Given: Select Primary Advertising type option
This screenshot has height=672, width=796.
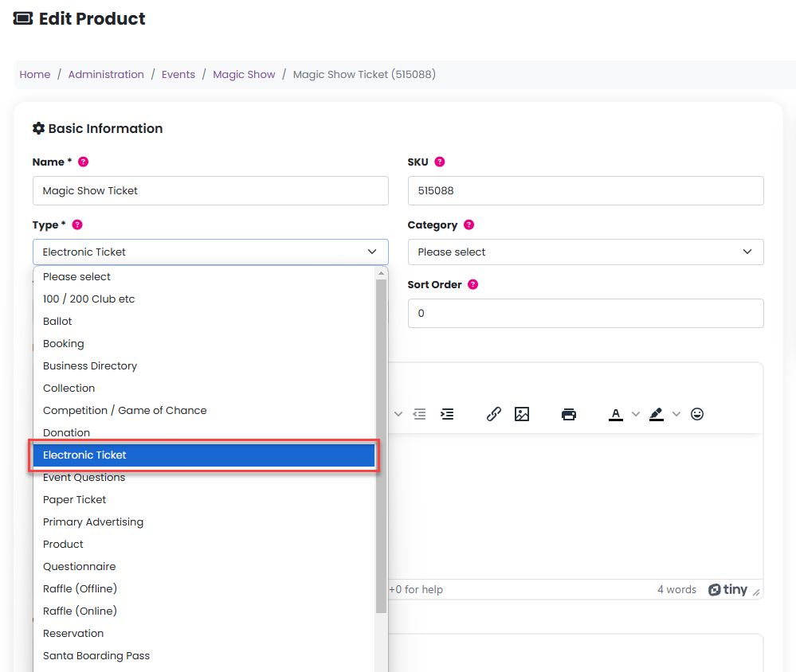Looking at the screenshot, I should [x=204, y=522].
